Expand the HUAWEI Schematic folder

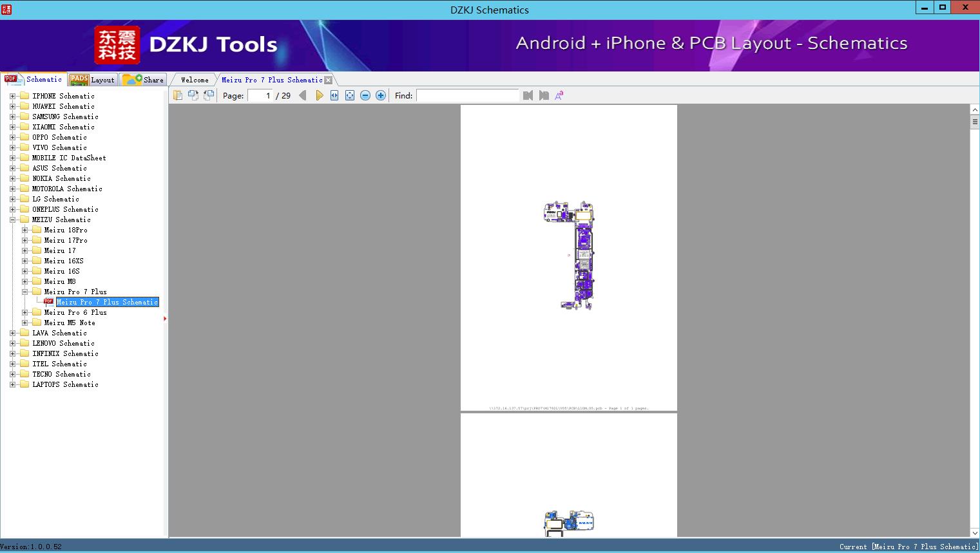12,106
